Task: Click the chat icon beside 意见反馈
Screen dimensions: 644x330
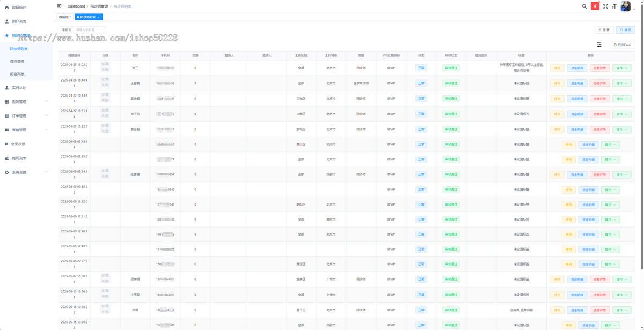Action: [6, 144]
